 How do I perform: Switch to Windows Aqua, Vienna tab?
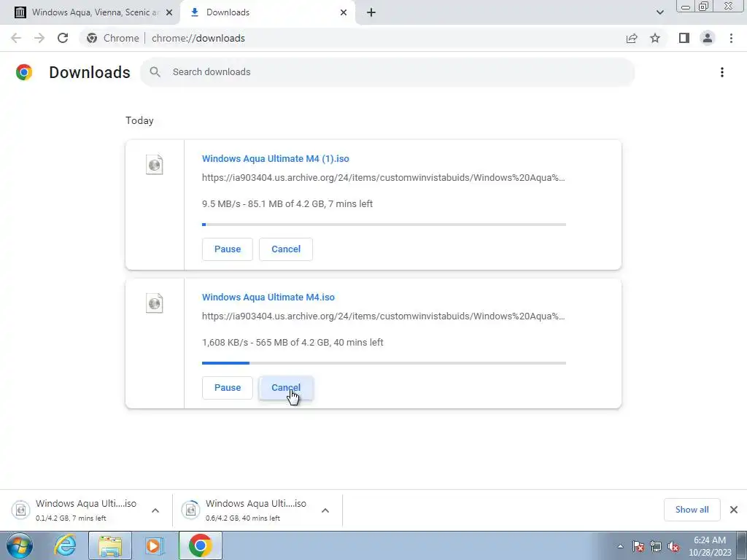[x=90, y=12]
